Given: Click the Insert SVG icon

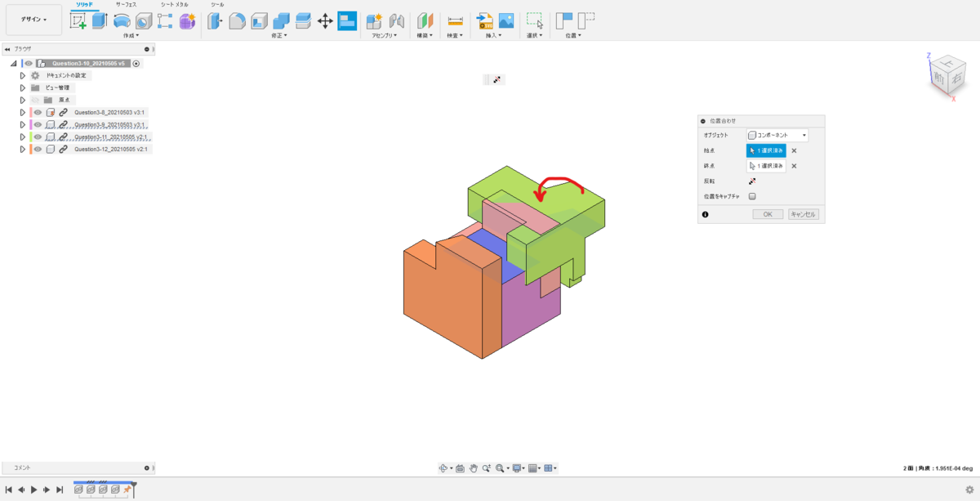Looking at the screenshot, I should 485,21.
